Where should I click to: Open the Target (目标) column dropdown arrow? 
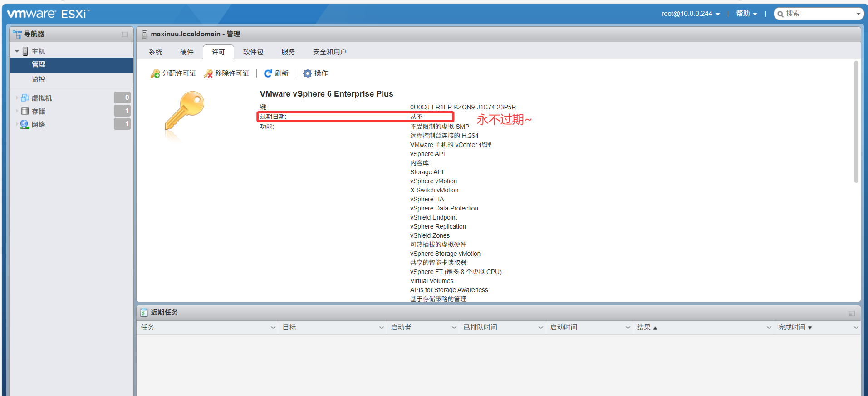(x=382, y=328)
